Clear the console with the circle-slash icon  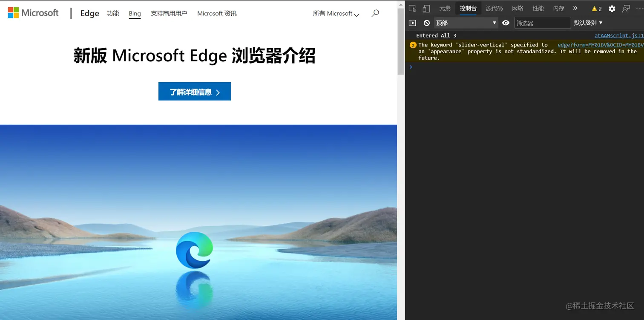[427, 23]
